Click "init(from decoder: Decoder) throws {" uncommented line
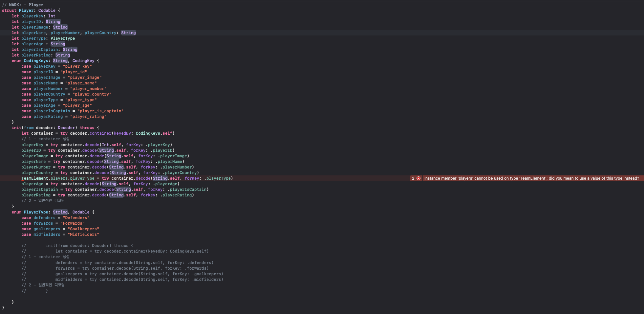Viewport: 644px width, 314px height. [x=55, y=128]
